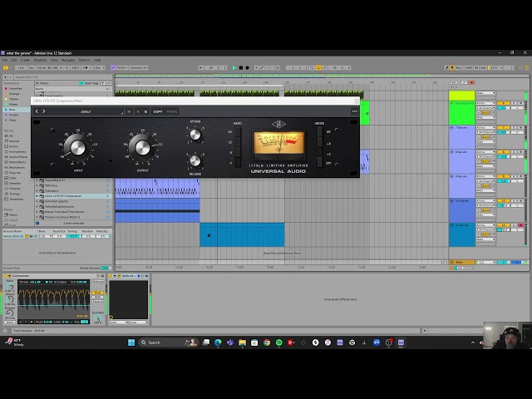The height and width of the screenshot is (399, 532).
Task: Go to previous preset in UAD plugin
Action: tap(37, 111)
